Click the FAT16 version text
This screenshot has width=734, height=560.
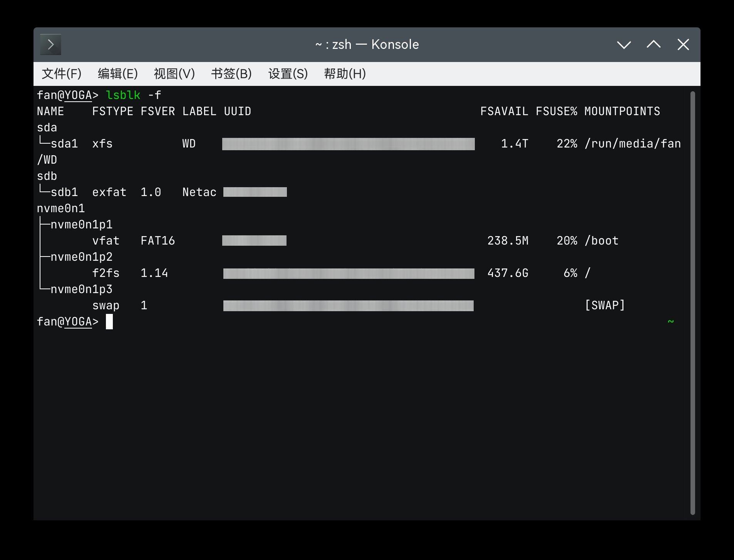click(x=158, y=241)
